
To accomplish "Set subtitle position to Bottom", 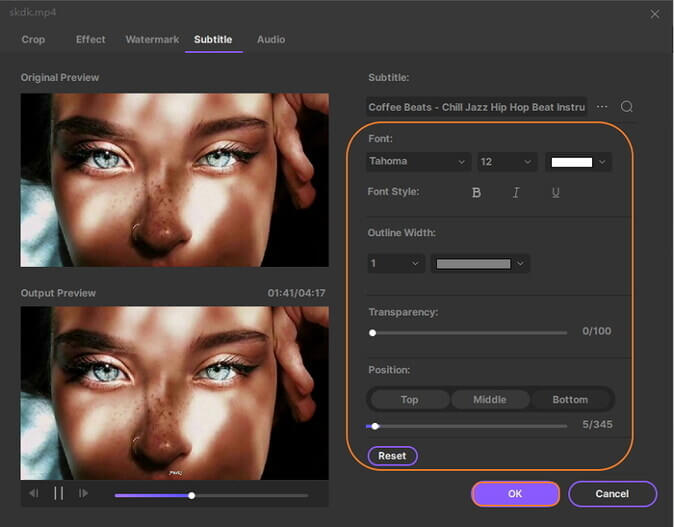I will (570, 399).
